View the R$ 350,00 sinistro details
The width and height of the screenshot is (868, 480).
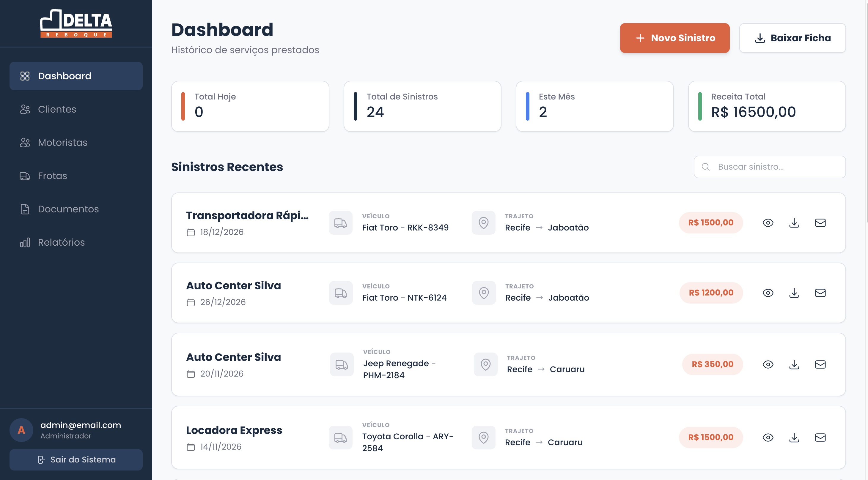click(x=768, y=364)
